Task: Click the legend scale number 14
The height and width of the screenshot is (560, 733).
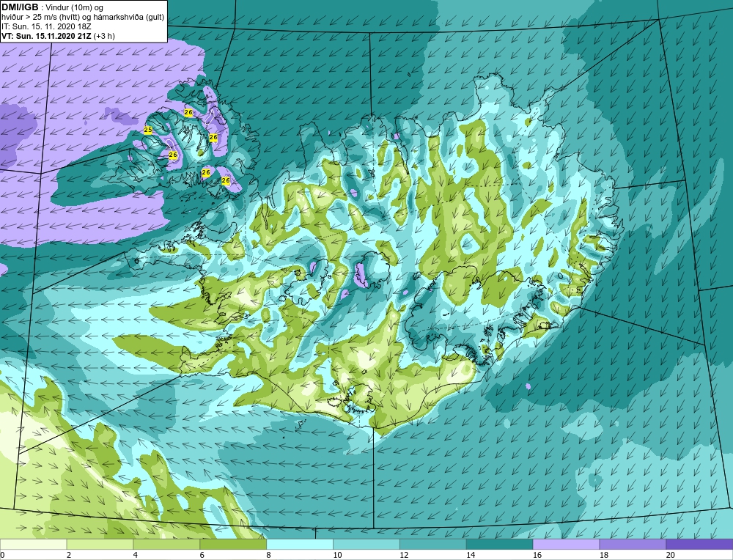Action: click(471, 555)
